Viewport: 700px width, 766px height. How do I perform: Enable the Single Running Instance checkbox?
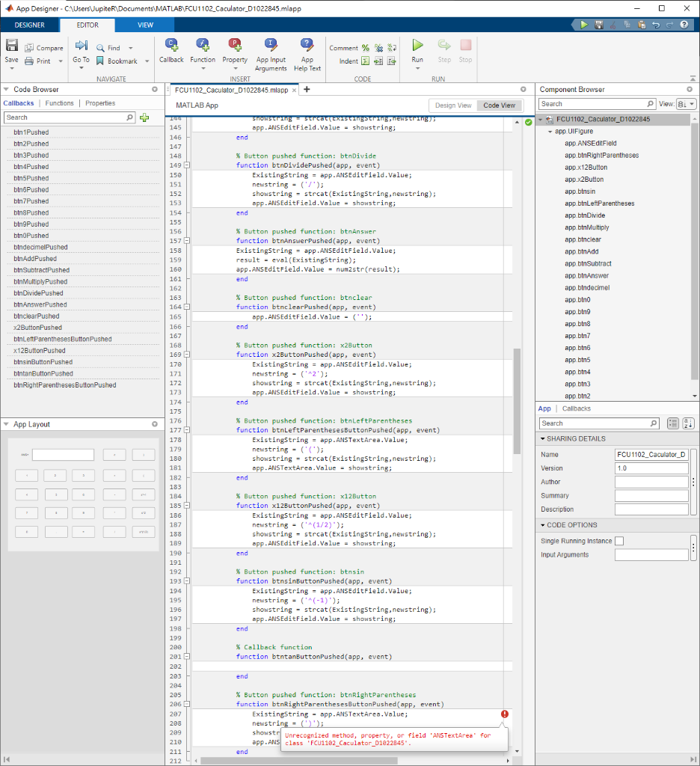pos(619,541)
